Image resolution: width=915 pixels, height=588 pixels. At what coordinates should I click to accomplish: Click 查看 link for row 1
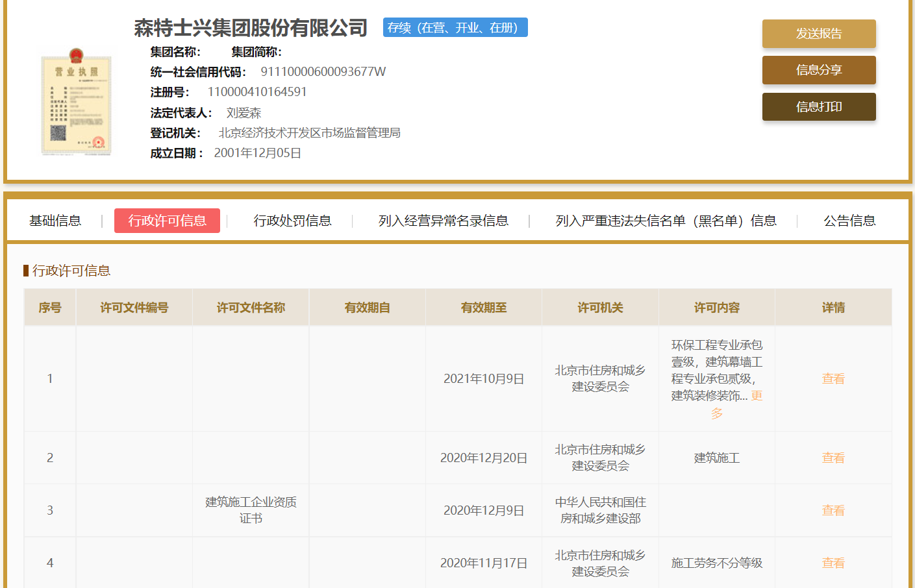click(833, 378)
